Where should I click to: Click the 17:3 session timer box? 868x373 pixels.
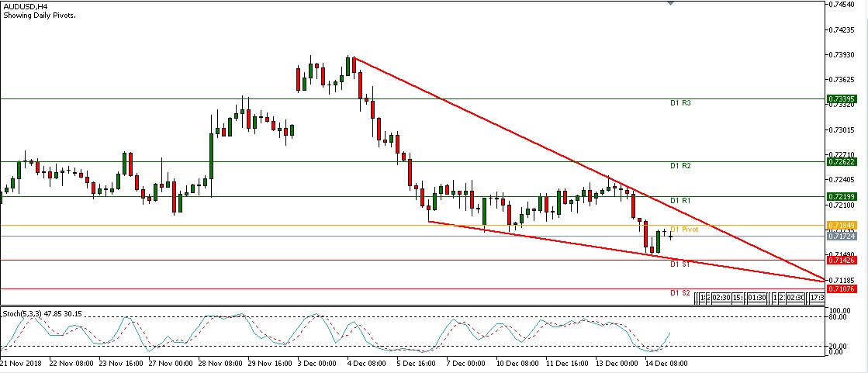point(816,298)
